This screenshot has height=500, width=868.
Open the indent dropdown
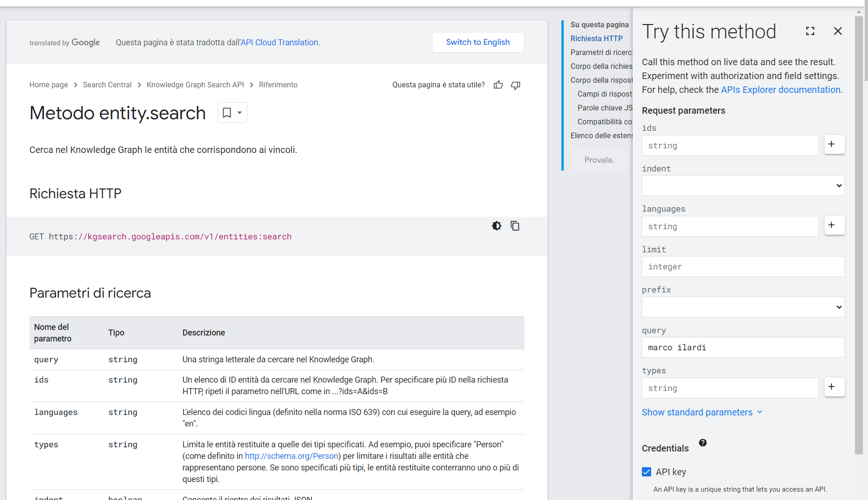pos(742,185)
